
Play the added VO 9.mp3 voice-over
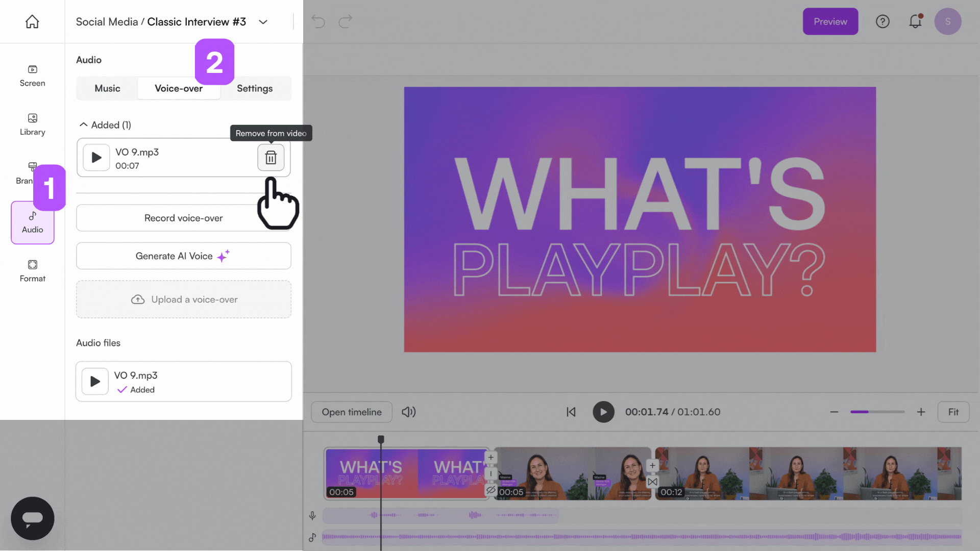96,157
